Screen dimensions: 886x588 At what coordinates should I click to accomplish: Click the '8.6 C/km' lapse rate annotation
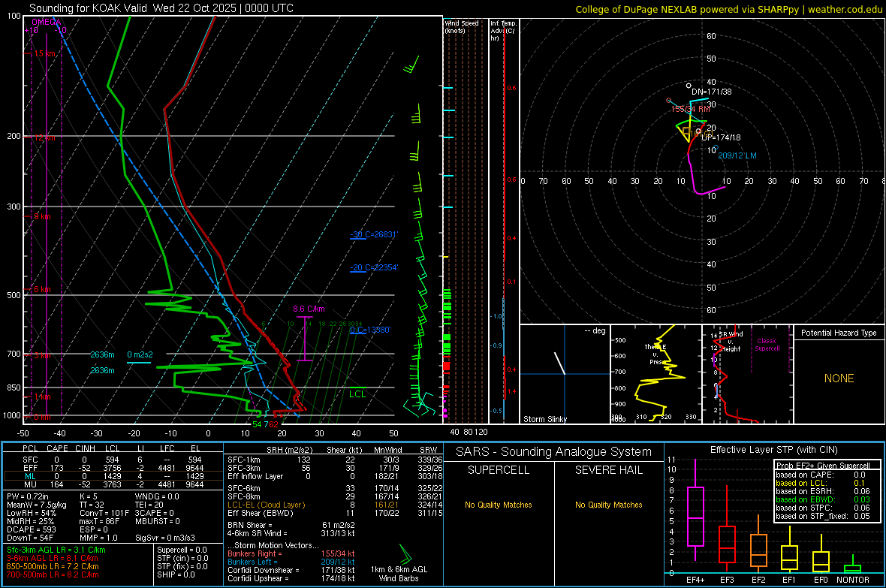tap(309, 309)
